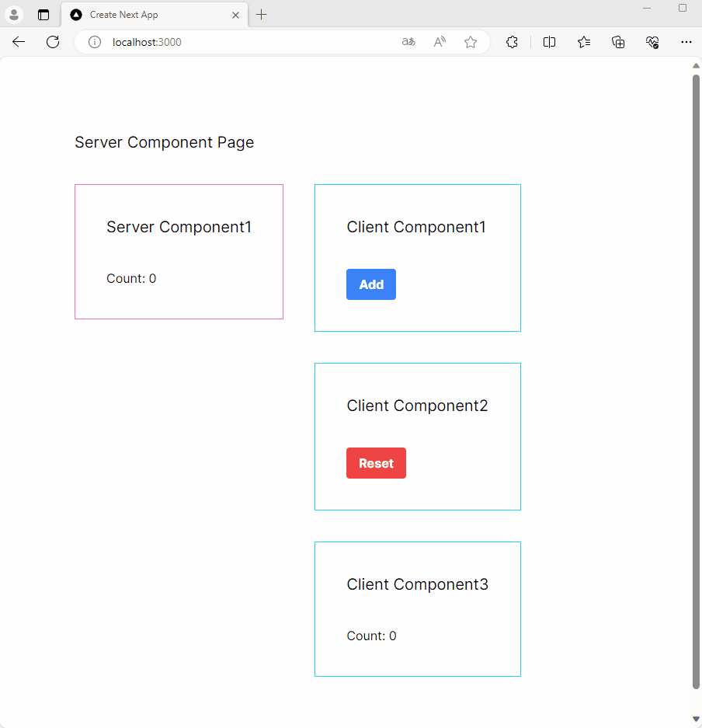702x728 pixels.
Task: Click the Client Component2 title
Action: tap(417, 406)
